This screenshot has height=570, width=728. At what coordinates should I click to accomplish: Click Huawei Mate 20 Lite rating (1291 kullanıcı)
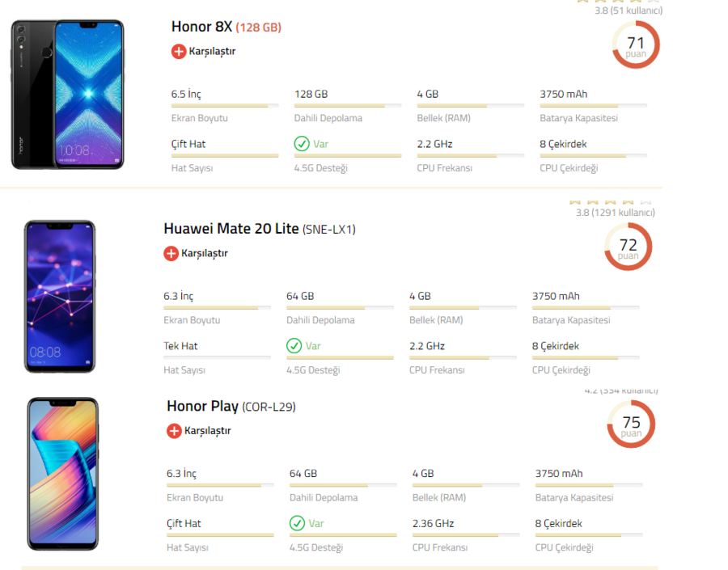pyautogui.click(x=615, y=212)
